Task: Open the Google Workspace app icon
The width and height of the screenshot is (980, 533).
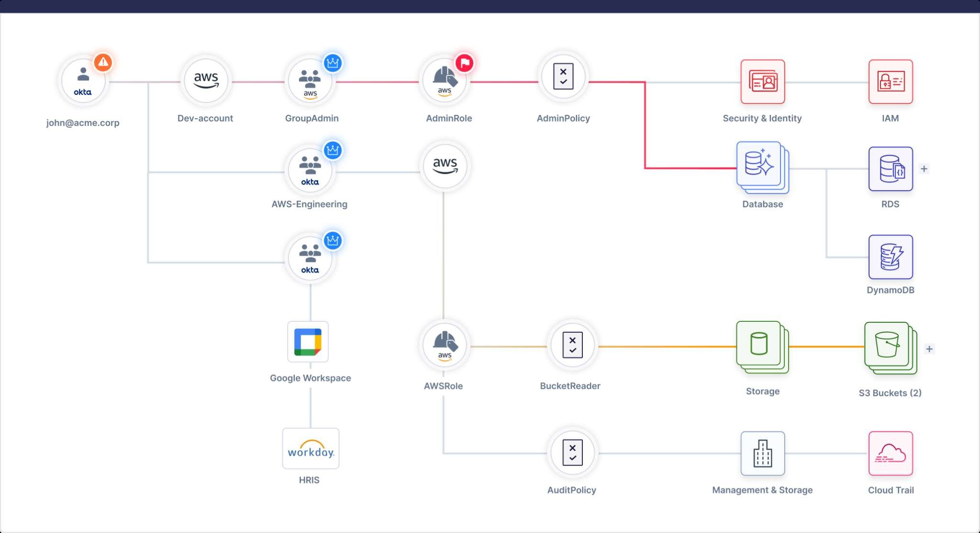Action: [x=308, y=342]
